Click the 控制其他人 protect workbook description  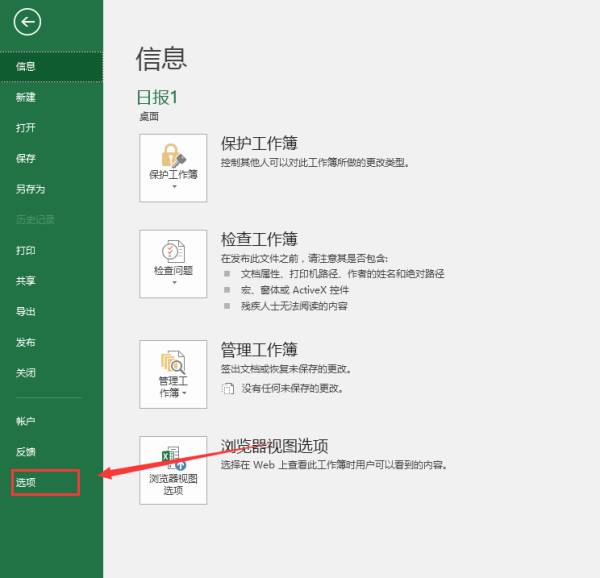tap(316, 163)
